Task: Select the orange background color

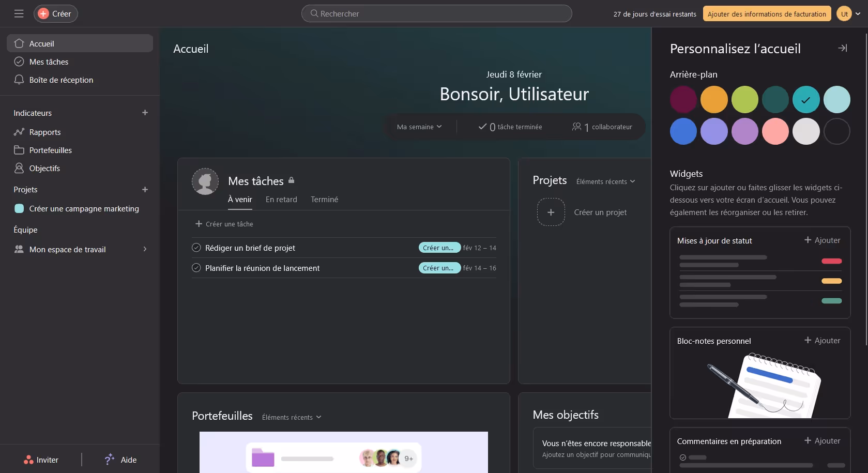Action: point(714,99)
